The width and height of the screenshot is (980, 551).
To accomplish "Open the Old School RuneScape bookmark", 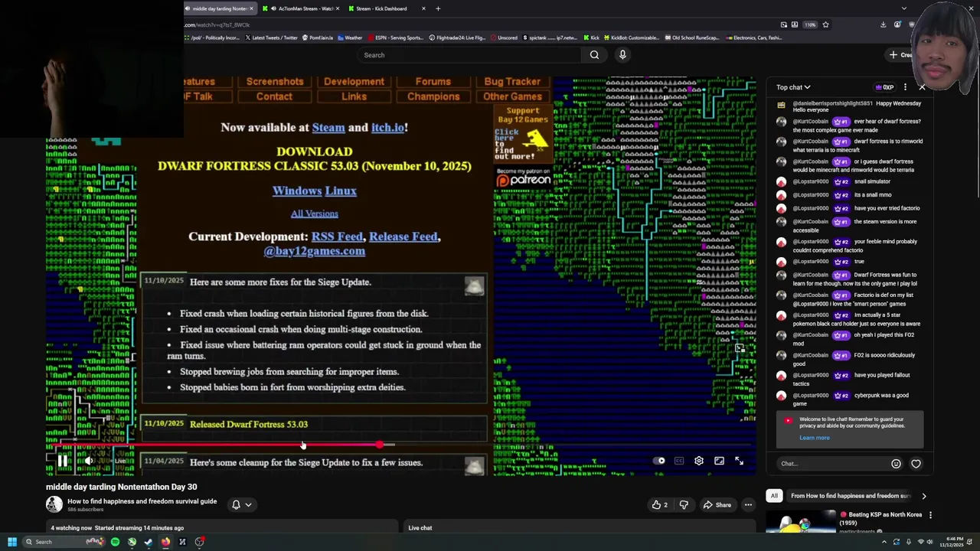I will pyautogui.click(x=692, y=37).
